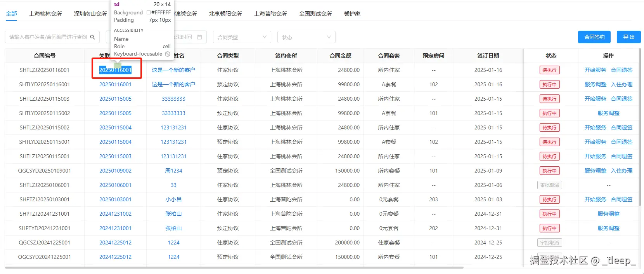Click the #FFFFFF background swatch in tooltip

point(149,12)
